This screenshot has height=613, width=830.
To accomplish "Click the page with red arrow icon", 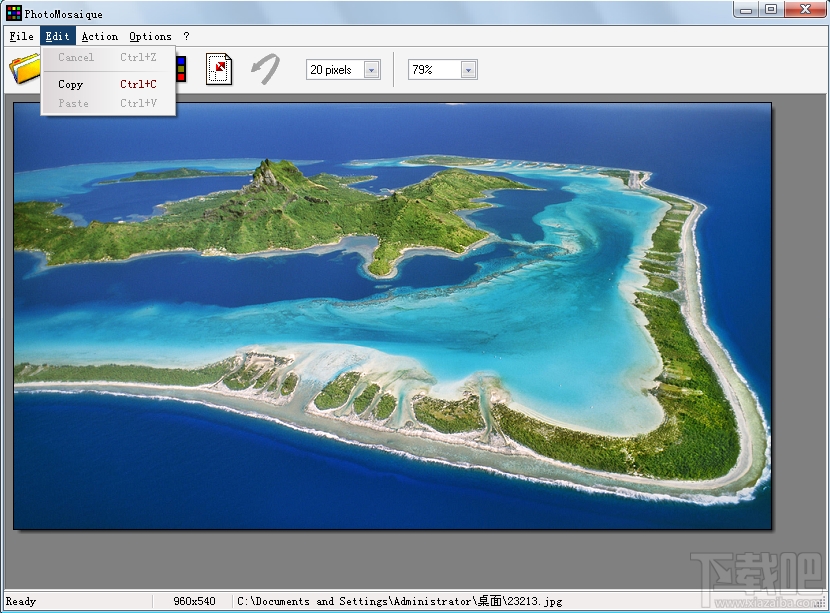I will tap(219, 69).
